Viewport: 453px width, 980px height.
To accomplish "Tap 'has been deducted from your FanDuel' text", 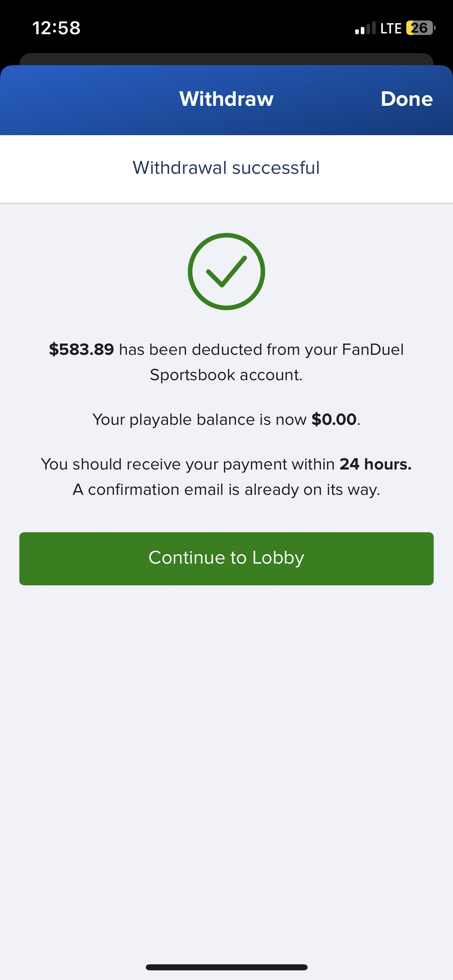I will pyautogui.click(x=261, y=350).
